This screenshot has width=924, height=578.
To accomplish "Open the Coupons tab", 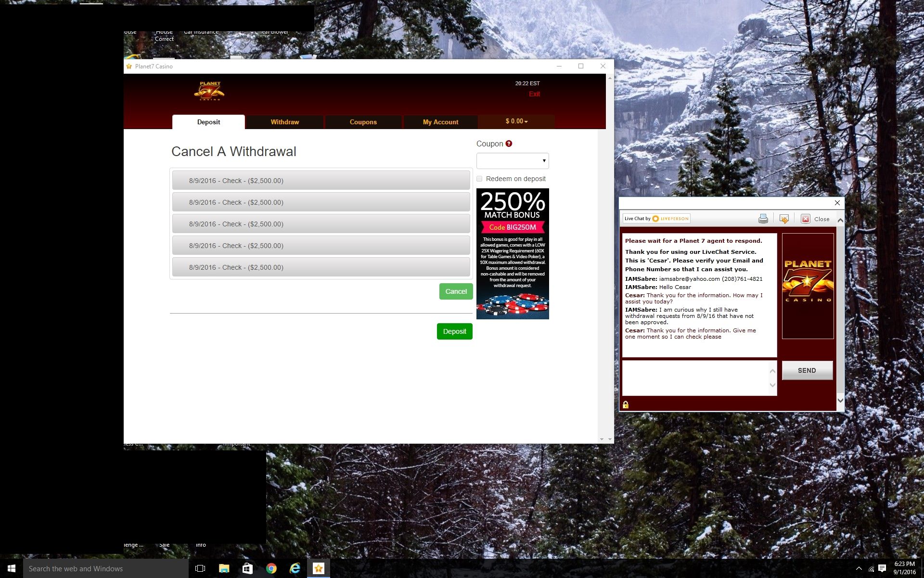I will point(363,122).
